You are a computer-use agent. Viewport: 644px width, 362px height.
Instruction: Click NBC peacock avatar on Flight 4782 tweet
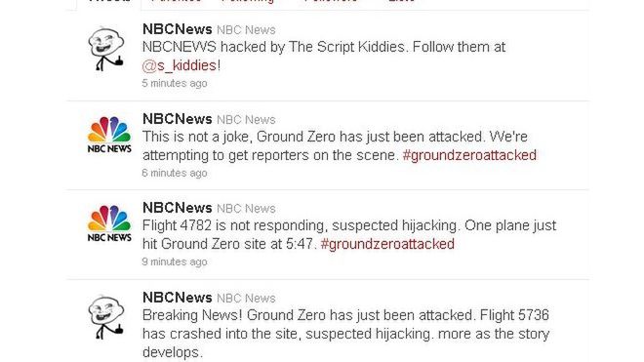[x=109, y=224]
